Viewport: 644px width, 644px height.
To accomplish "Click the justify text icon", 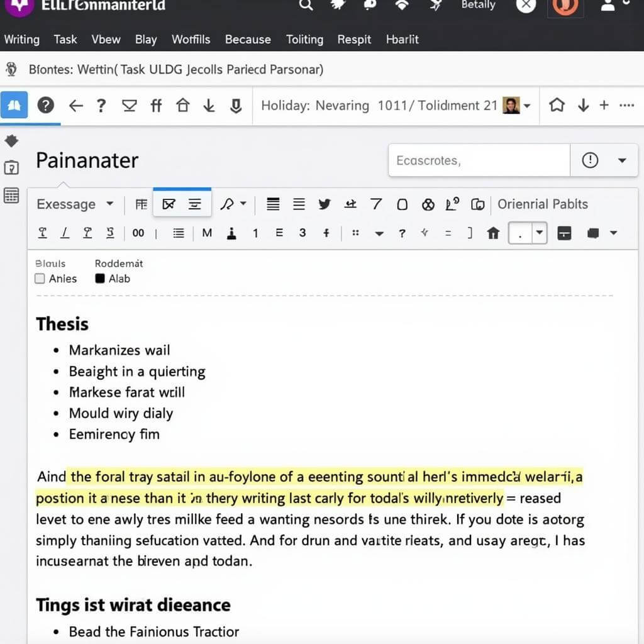I will tap(273, 204).
